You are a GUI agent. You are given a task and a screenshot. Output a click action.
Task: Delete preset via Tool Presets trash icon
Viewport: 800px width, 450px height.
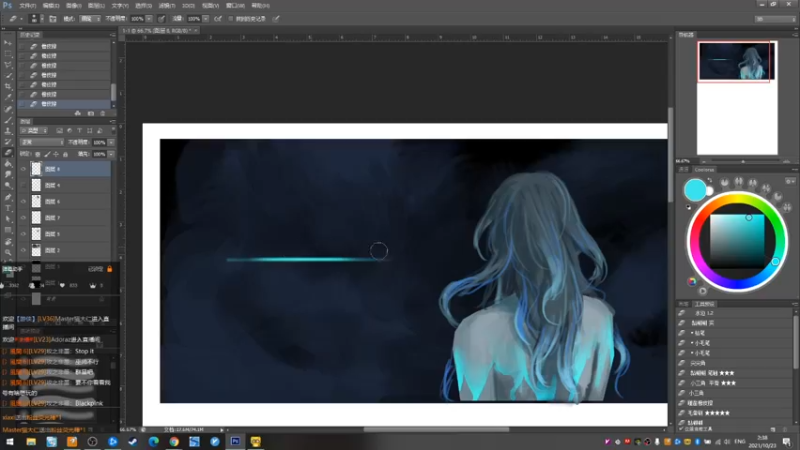coord(786,430)
